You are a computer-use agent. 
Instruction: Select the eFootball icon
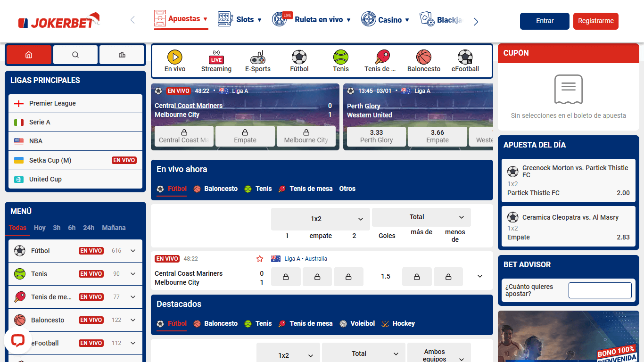coord(465,57)
